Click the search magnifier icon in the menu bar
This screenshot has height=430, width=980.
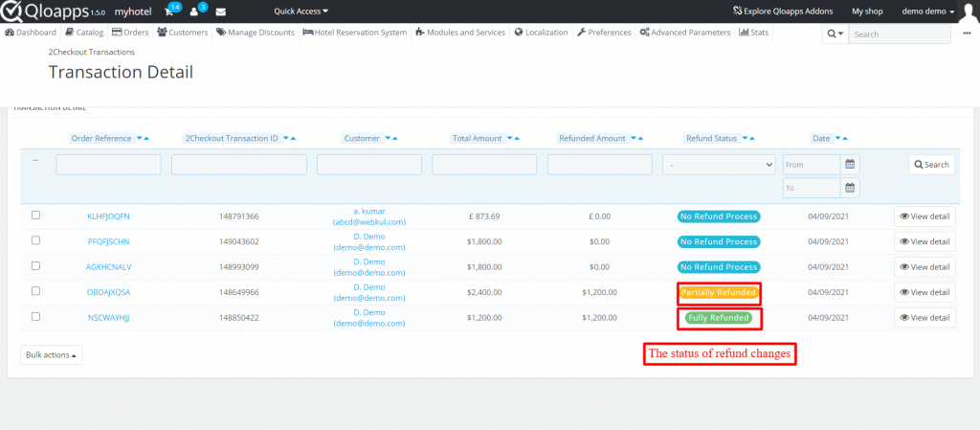point(835,34)
